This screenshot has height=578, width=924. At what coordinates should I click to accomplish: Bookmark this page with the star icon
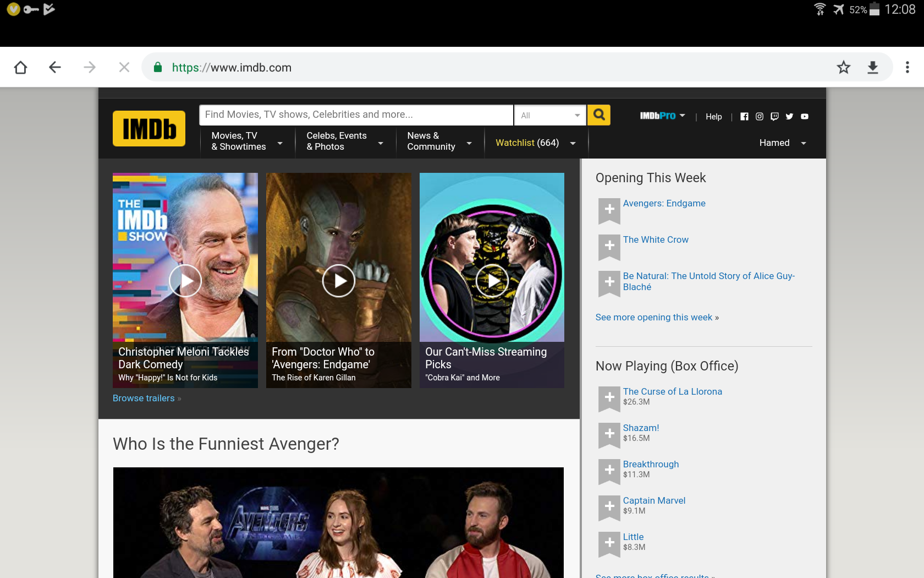coord(843,67)
